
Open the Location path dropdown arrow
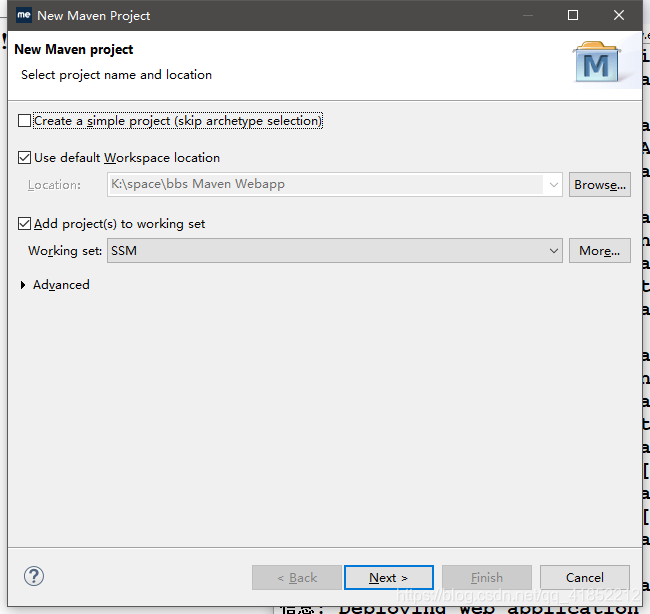(x=553, y=185)
